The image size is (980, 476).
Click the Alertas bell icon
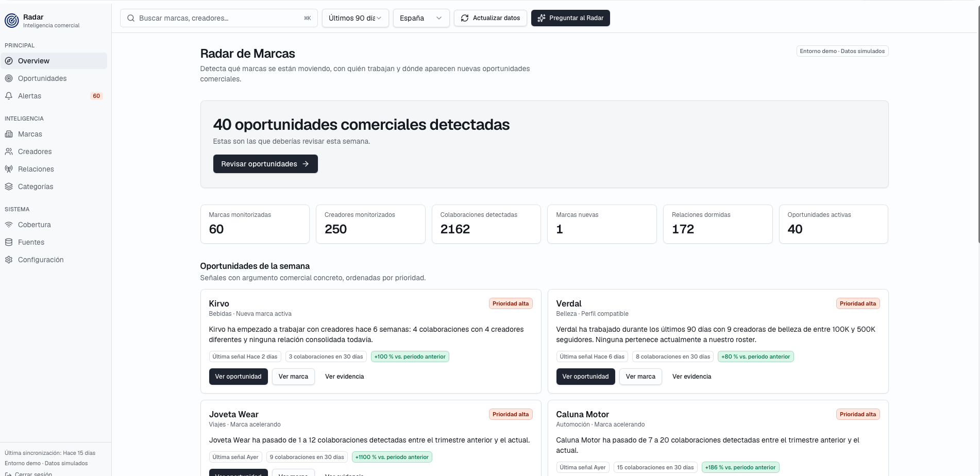(x=9, y=96)
